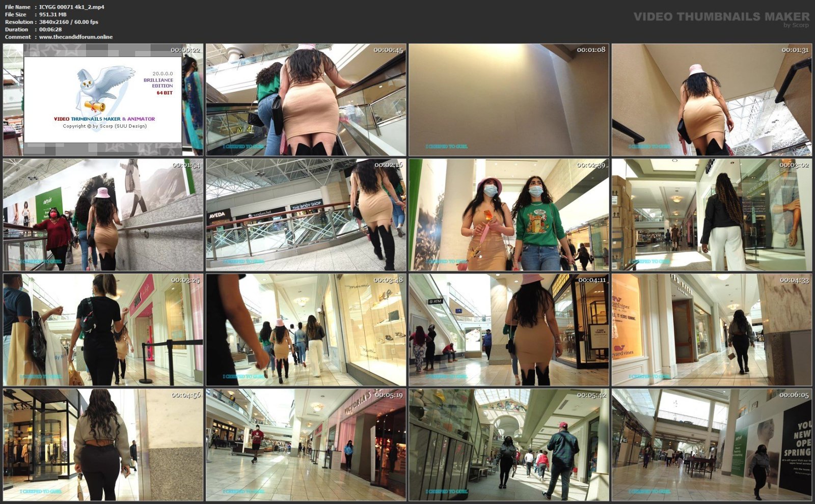The height and width of the screenshot is (504, 815).
Task: Open the thumbnail timestamped 00:01:08
Action: [x=508, y=100]
